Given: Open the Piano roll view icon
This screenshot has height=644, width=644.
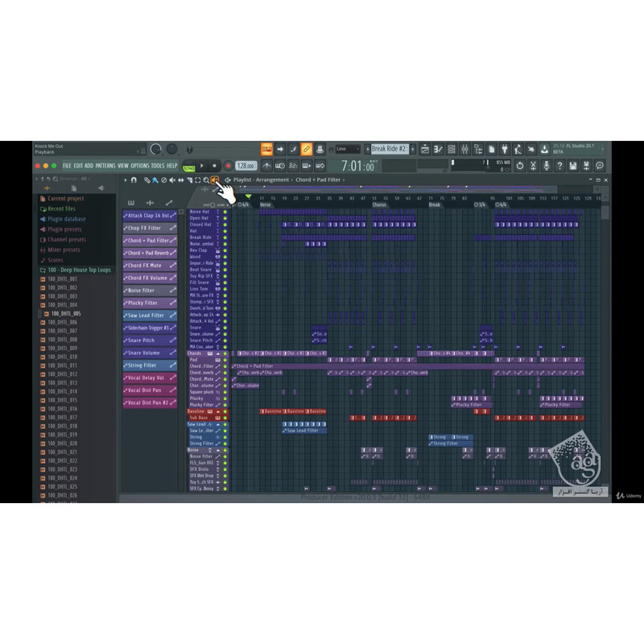Looking at the screenshot, I should tap(438, 149).
